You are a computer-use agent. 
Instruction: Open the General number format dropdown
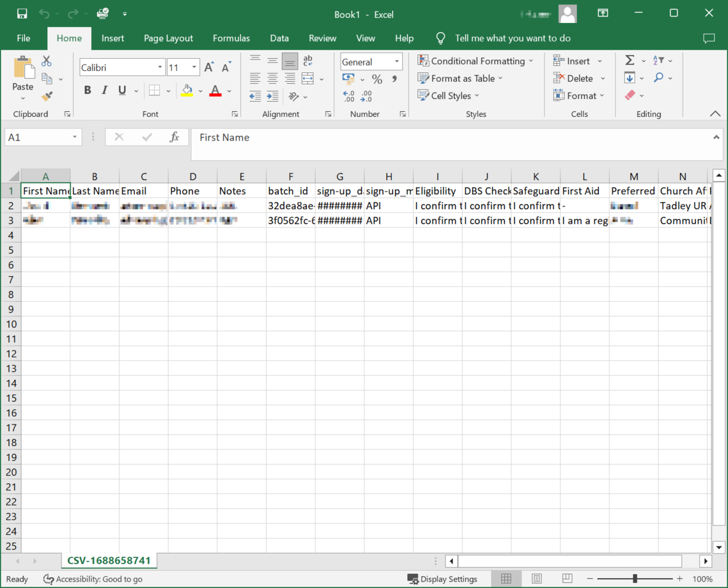[397, 62]
